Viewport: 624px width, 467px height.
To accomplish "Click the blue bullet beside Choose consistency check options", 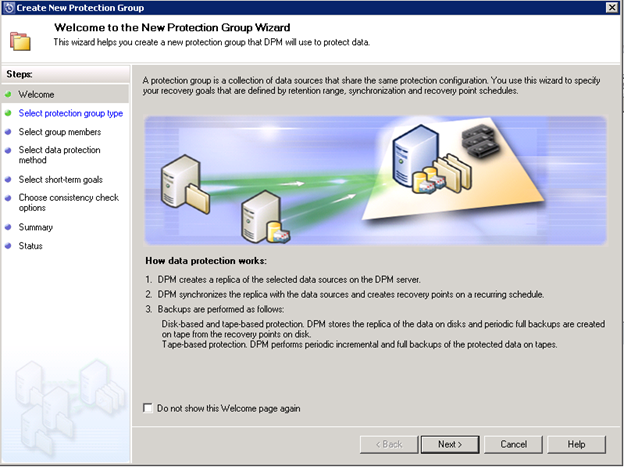I will [x=8, y=197].
